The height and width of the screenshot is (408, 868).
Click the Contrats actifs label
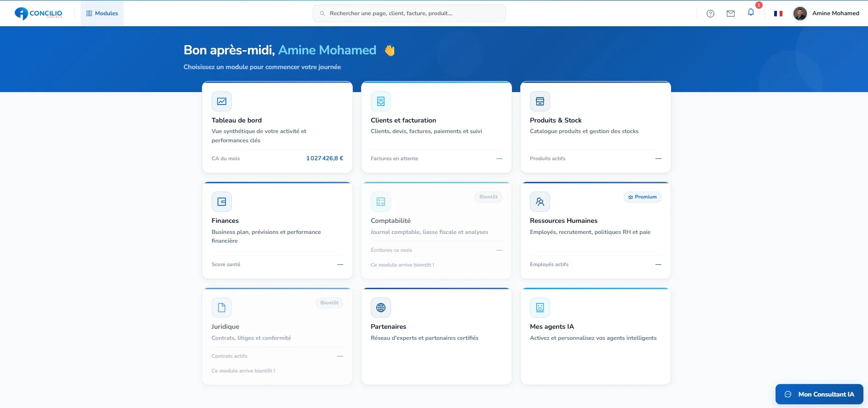click(230, 356)
